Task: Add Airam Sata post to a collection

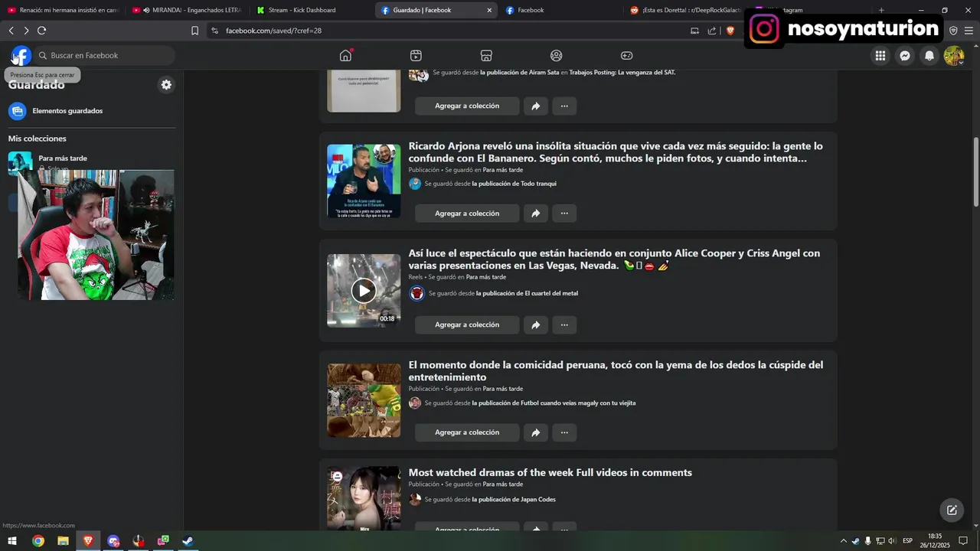Action: [467, 106]
